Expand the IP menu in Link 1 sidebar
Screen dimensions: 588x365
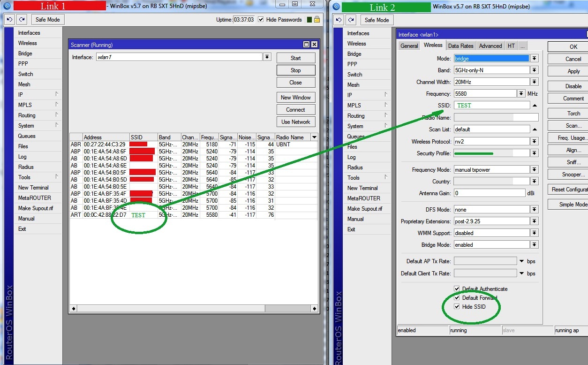(38, 95)
